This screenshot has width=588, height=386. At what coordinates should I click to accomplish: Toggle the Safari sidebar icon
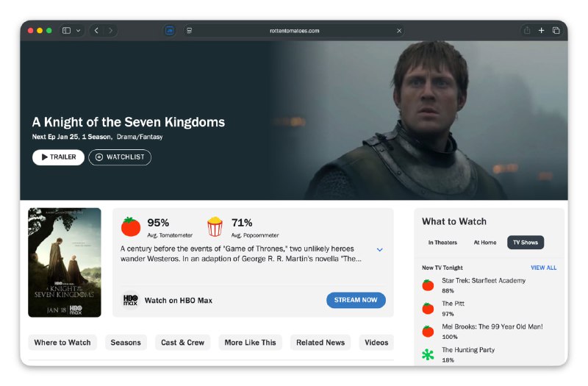(x=66, y=30)
